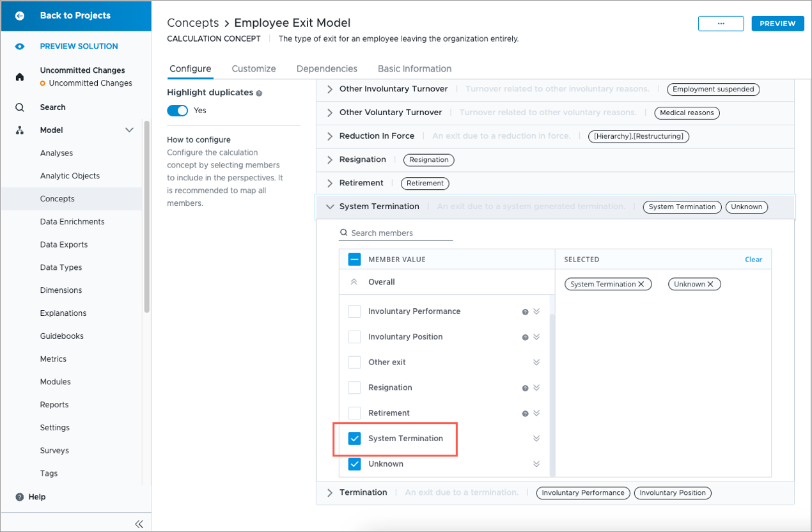The width and height of the screenshot is (812, 532).
Task: Click the back arrow icon beside Back to Projects
Action: coord(20,16)
